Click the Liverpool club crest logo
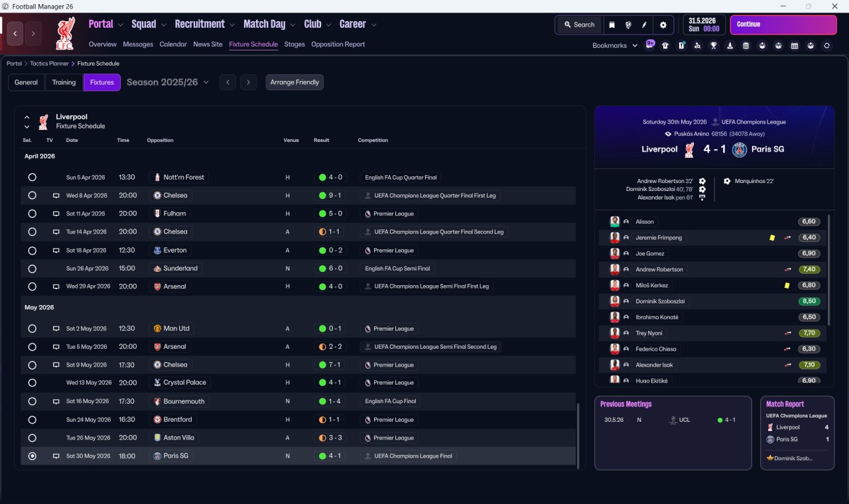Viewport: 849px width, 504px height. click(x=65, y=34)
